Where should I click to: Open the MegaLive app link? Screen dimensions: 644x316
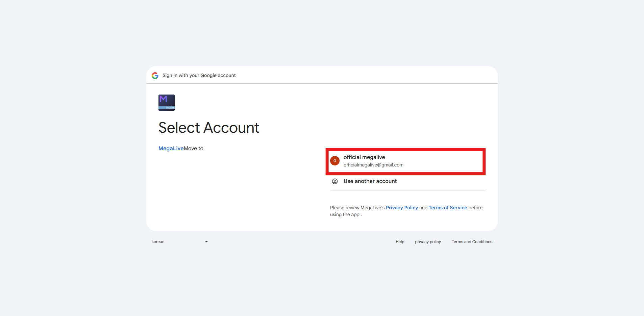(x=171, y=148)
